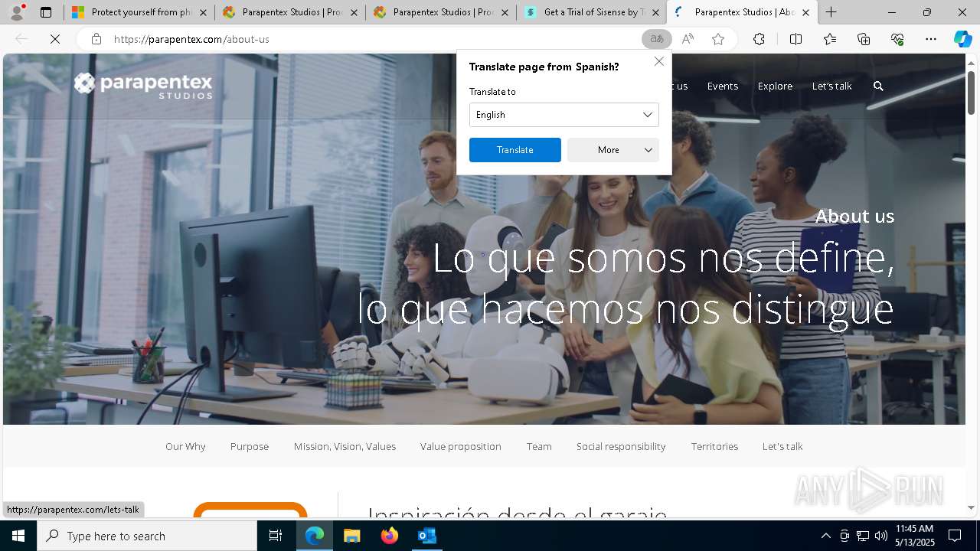Open the Favorites list icon
Screen dimensions: 980x551
pyautogui.click(x=830, y=39)
